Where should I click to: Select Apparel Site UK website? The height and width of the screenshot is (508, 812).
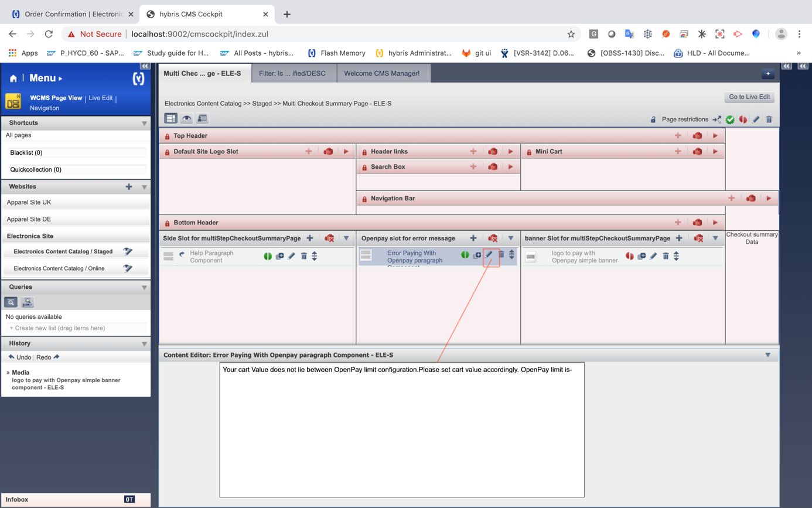29,202
